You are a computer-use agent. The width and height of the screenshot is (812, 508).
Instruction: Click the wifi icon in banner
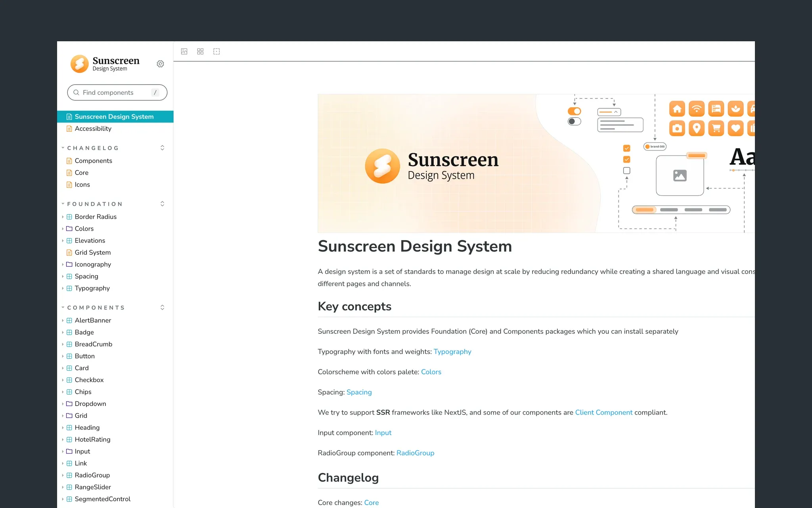point(697,109)
